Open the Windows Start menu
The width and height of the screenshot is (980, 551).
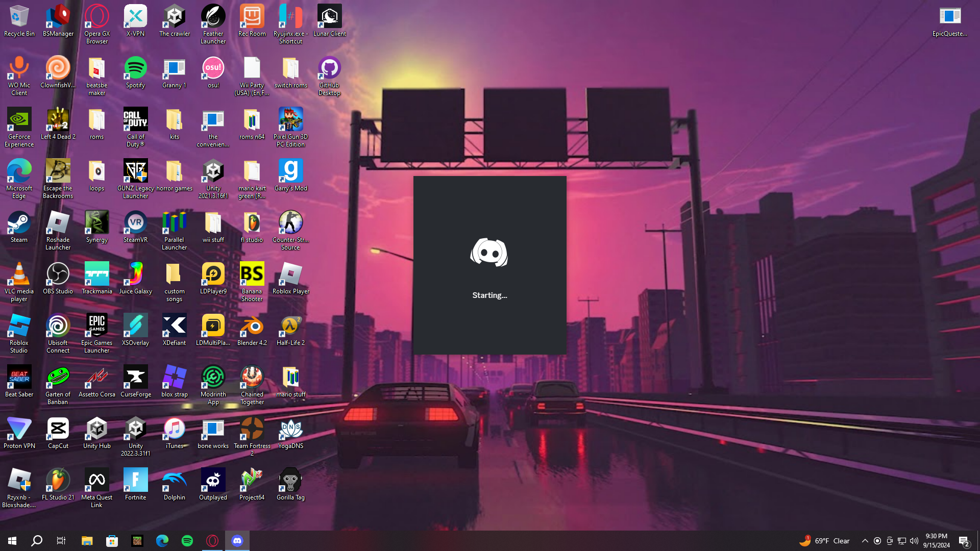pos(12,541)
